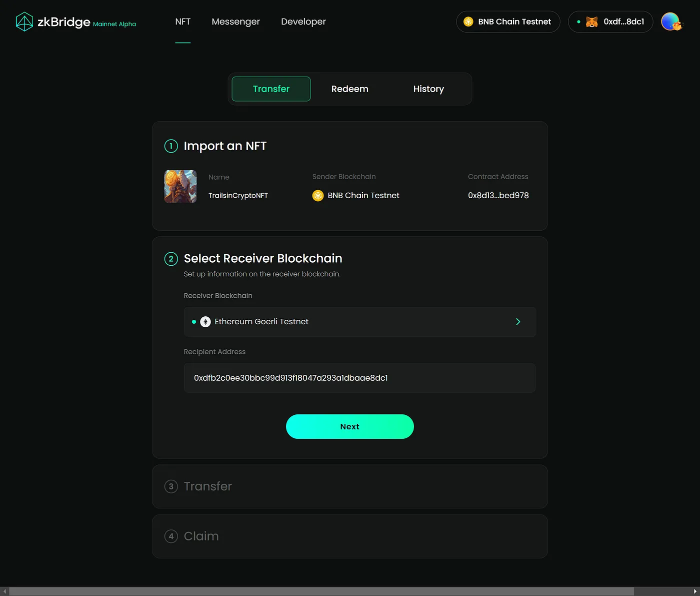Click the step 4 Claim section
Viewport: 700px width, 596px height.
[350, 536]
